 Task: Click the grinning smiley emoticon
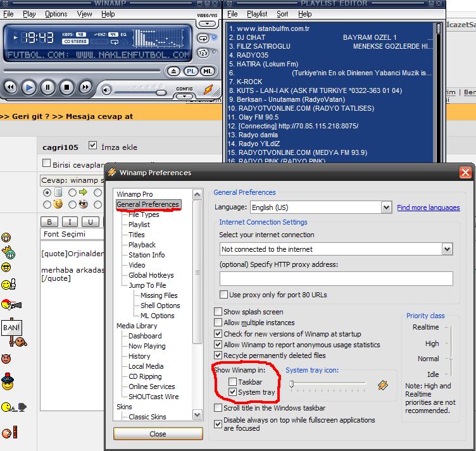(6, 237)
